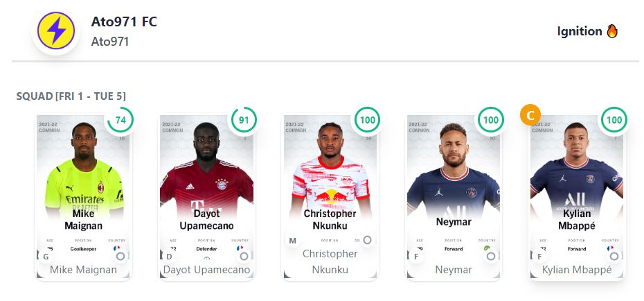Click the Ignition fire icon
644x301 pixels.
pos(612,31)
